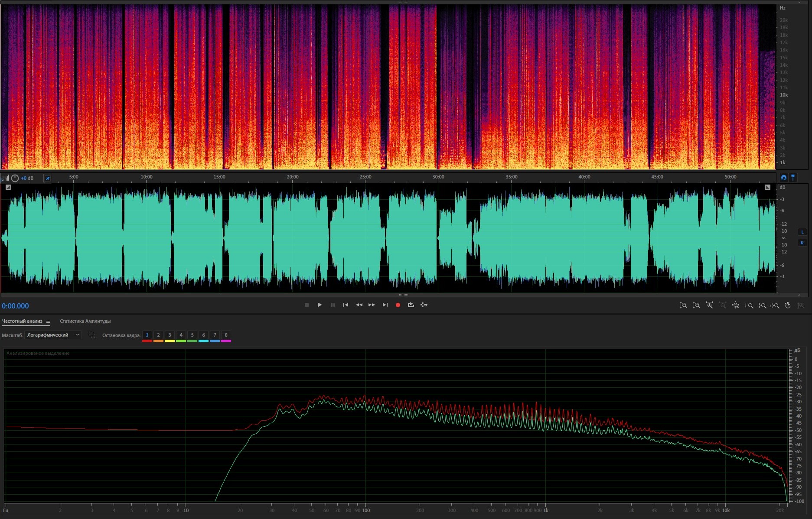Viewport: 812px width, 519px height.
Task: Click Zoom Out Amplitude icon
Action: click(696, 305)
